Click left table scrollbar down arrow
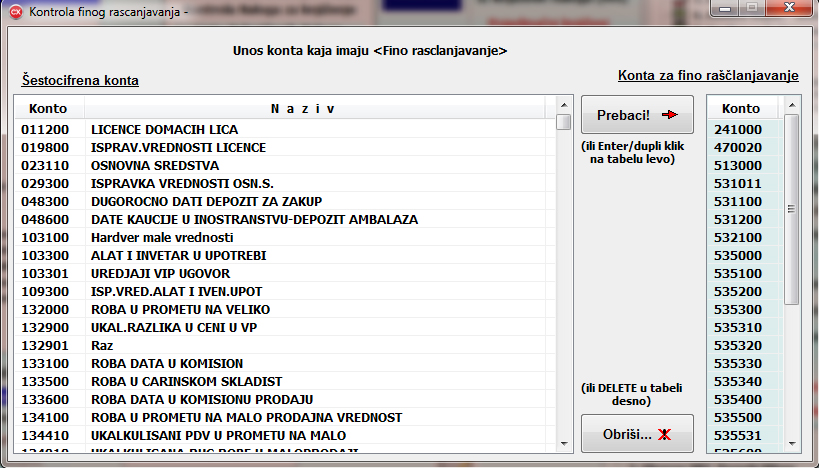819x468 pixels. pos(564,444)
